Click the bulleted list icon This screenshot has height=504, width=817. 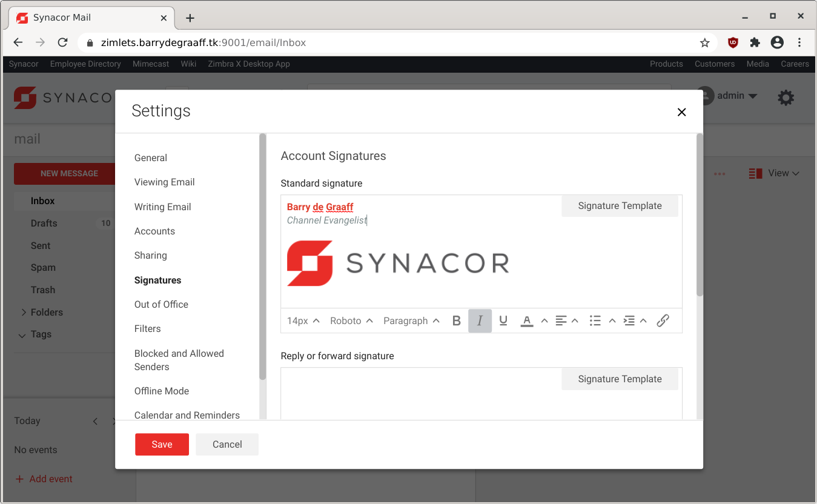point(595,321)
